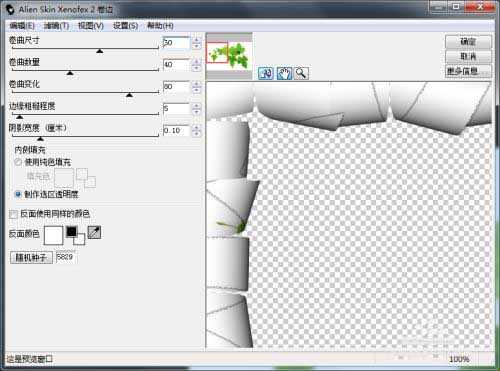Increase 卷曲尺寸 value with stepper arrow
This screenshot has width=500, height=371.
click(196, 40)
